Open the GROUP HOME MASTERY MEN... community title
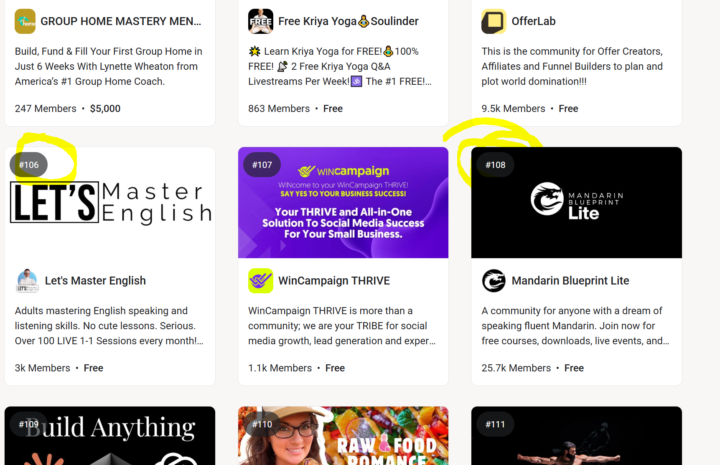 (x=121, y=21)
